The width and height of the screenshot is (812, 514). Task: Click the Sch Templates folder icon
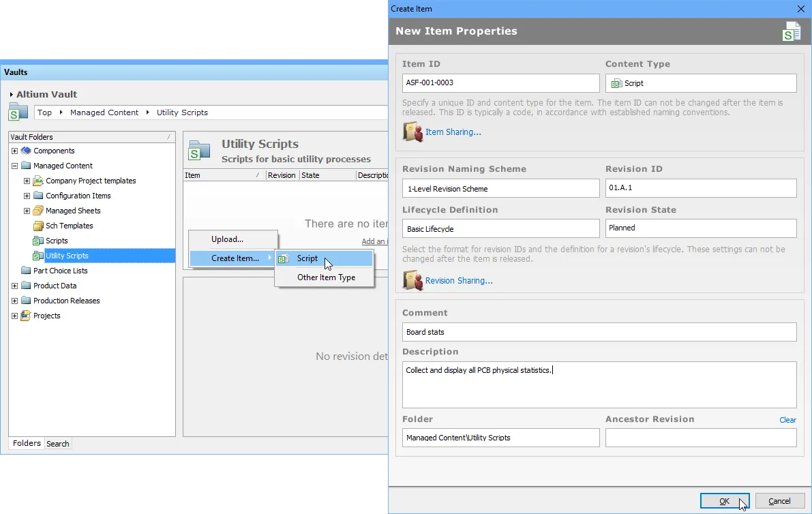pyautogui.click(x=38, y=226)
